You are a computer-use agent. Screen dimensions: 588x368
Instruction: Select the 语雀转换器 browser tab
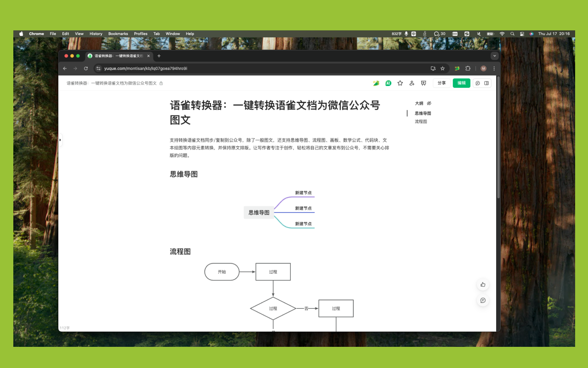click(x=119, y=56)
